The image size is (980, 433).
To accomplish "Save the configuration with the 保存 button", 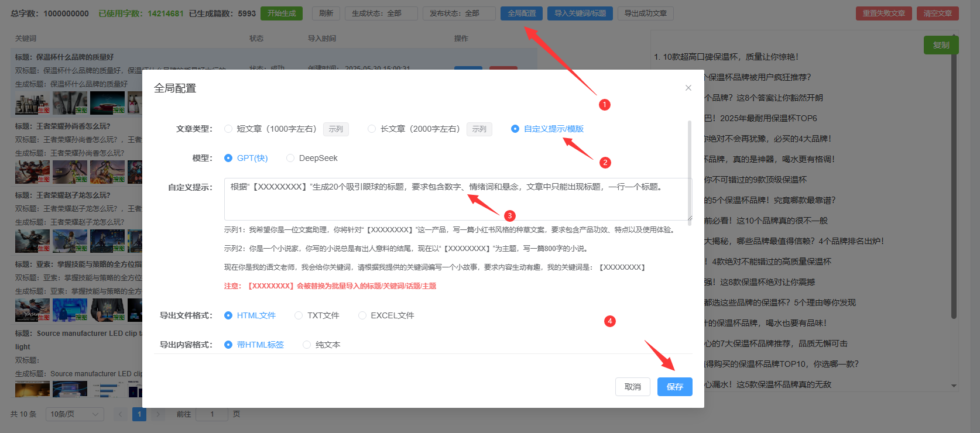I will (674, 387).
